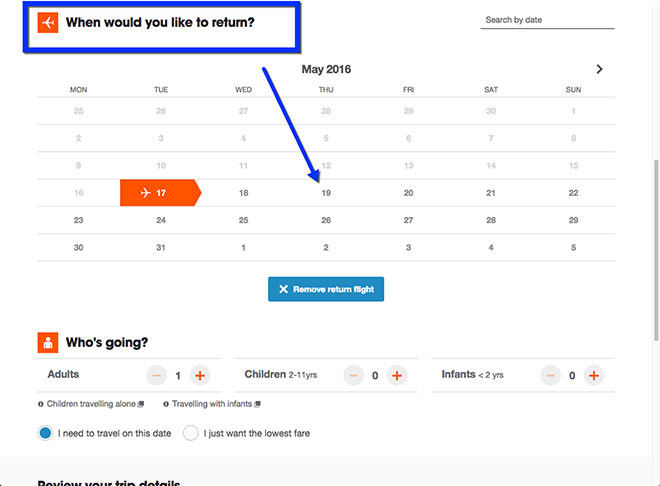Click the Remove return flight button
Image resolution: width=660 pixels, height=486 pixels.
point(326,289)
